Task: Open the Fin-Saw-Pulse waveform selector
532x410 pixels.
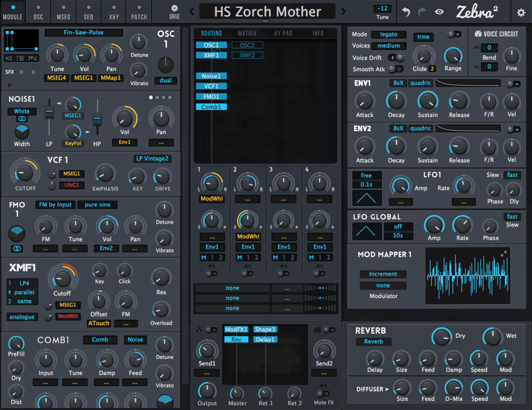Action: 83,33
